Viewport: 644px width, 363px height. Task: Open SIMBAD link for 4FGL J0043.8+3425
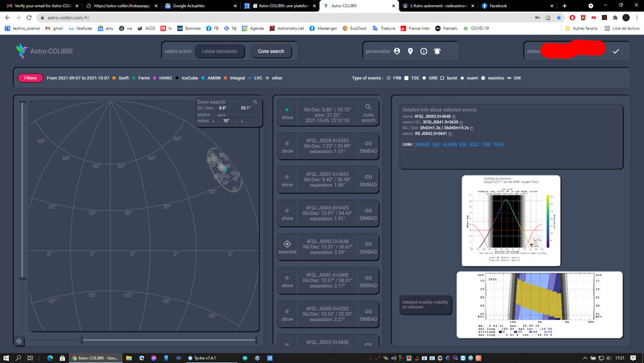[x=368, y=214]
